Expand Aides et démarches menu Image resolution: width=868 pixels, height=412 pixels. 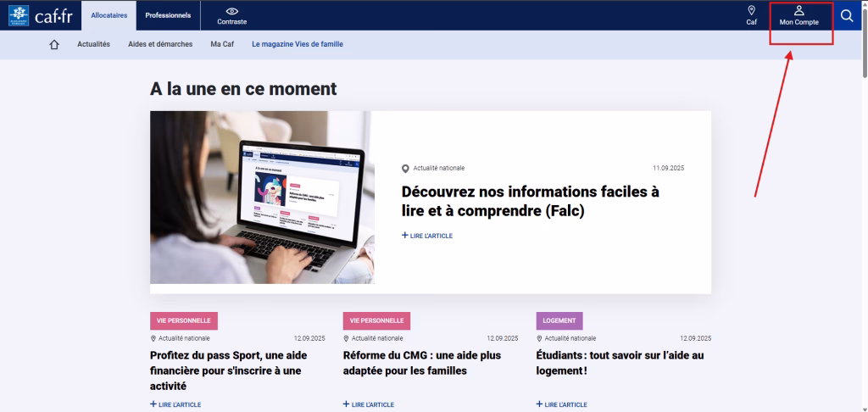coord(160,44)
